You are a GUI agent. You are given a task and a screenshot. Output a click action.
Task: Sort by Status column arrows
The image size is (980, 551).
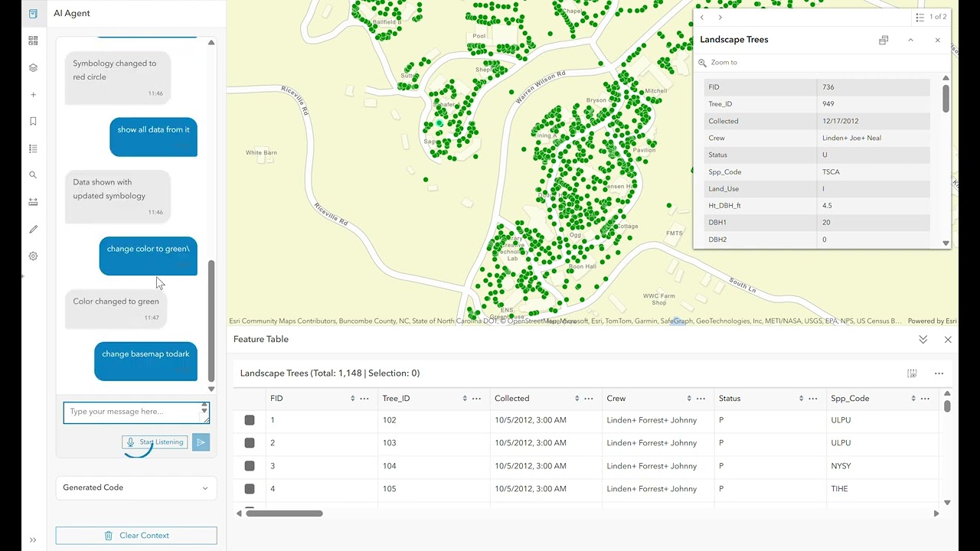tap(802, 399)
